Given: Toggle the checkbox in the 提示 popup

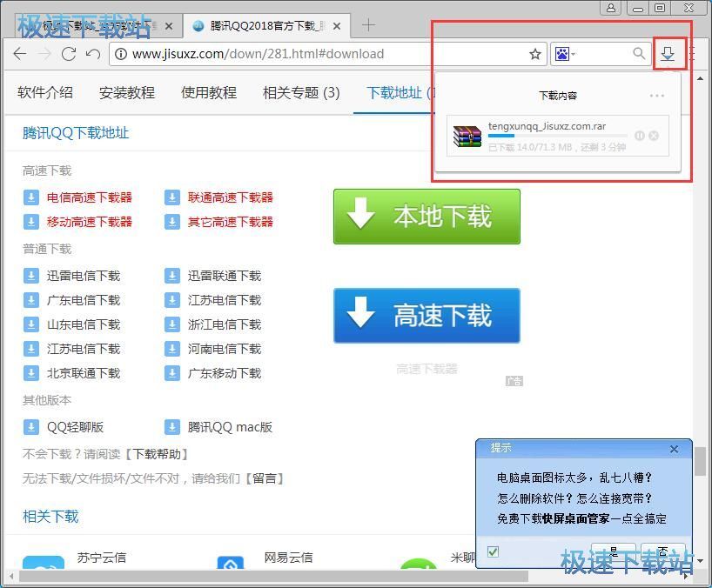Looking at the screenshot, I should click(493, 551).
